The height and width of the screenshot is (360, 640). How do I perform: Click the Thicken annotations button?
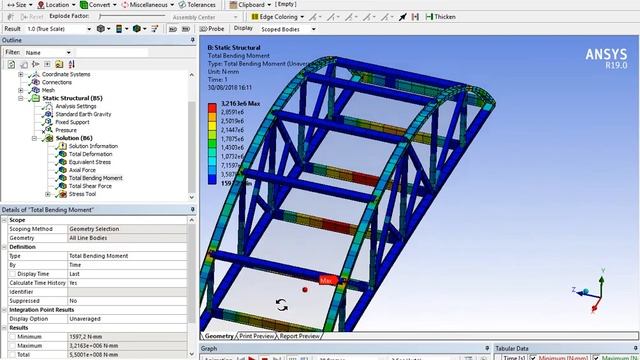pyautogui.click(x=440, y=17)
